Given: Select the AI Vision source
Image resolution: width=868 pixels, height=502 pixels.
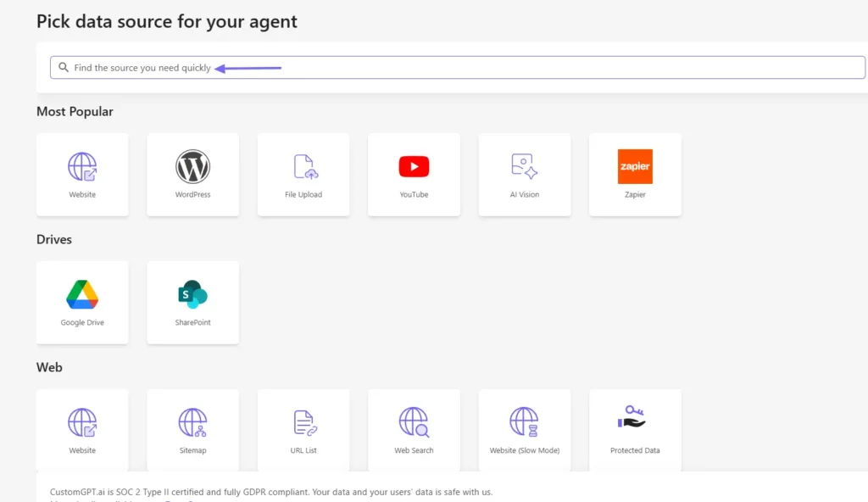Looking at the screenshot, I should [x=525, y=175].
